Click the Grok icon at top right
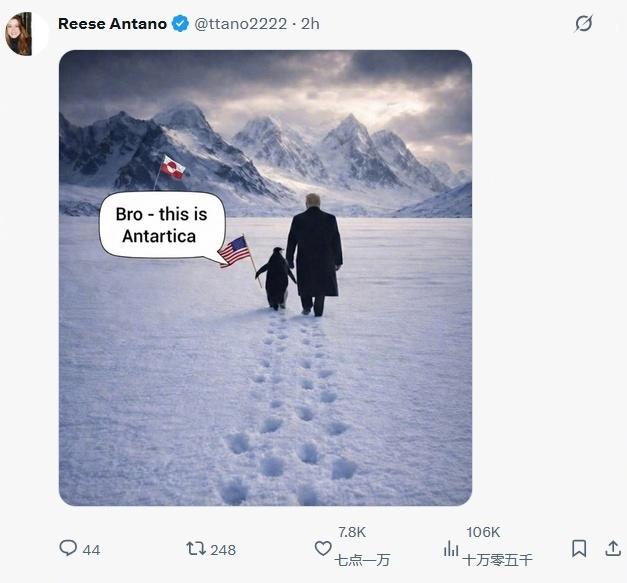 (x=583, y=24)
